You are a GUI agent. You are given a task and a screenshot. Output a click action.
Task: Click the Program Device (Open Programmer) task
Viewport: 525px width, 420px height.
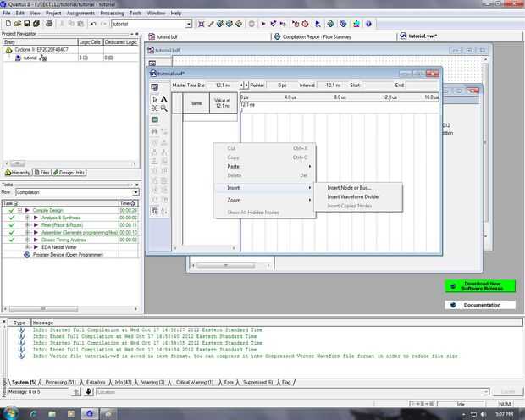point(68,254)
